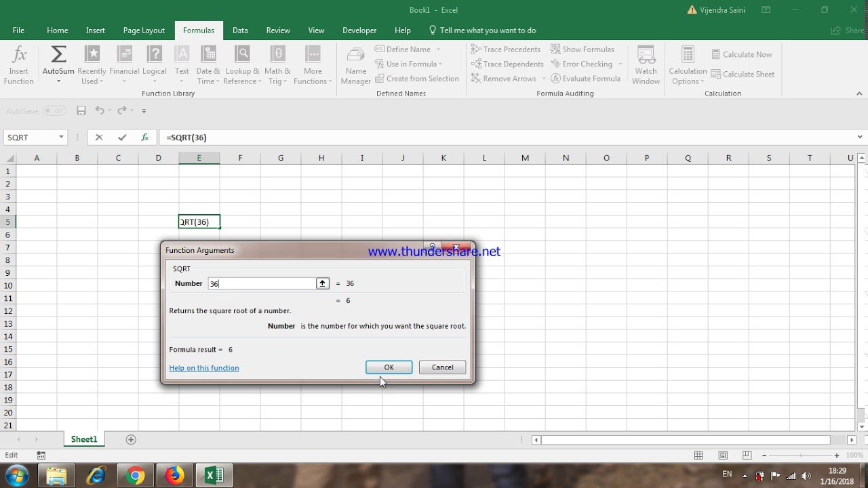Open the File tab
Screen dimensions: 868x488
coord(18,30)
